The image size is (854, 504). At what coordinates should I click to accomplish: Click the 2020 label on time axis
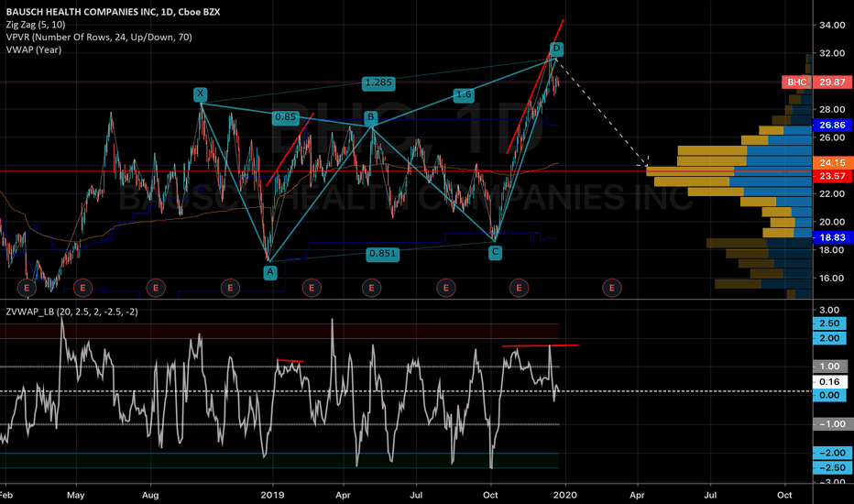click(564, 495)
